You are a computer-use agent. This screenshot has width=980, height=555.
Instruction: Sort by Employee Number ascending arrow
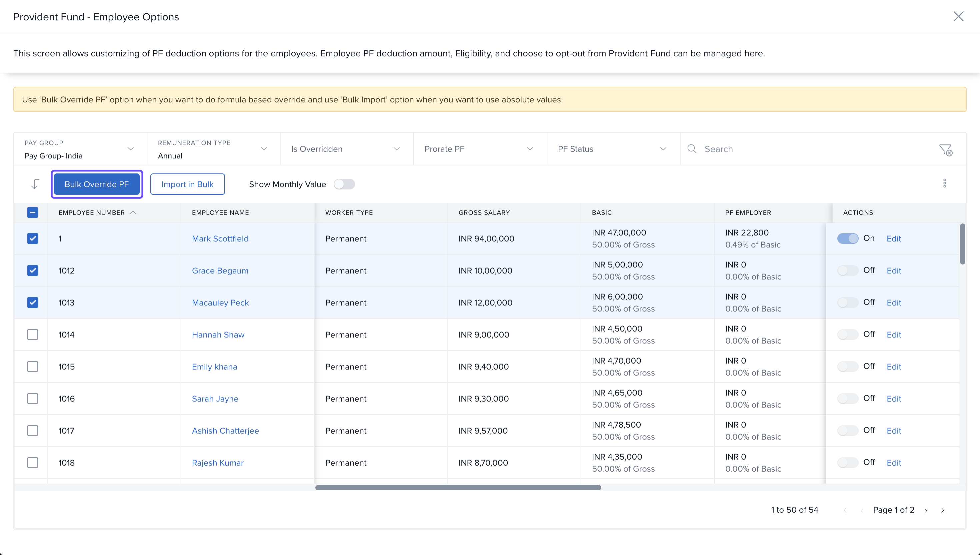tap(133, 213)
